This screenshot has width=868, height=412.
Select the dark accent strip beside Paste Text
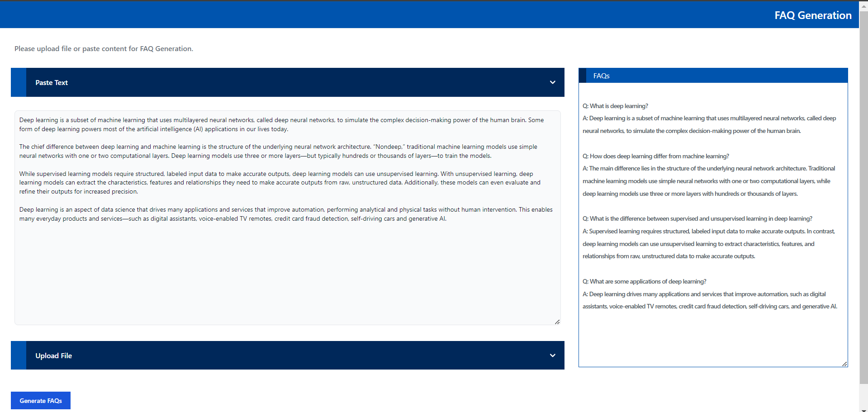coord(18,82)
